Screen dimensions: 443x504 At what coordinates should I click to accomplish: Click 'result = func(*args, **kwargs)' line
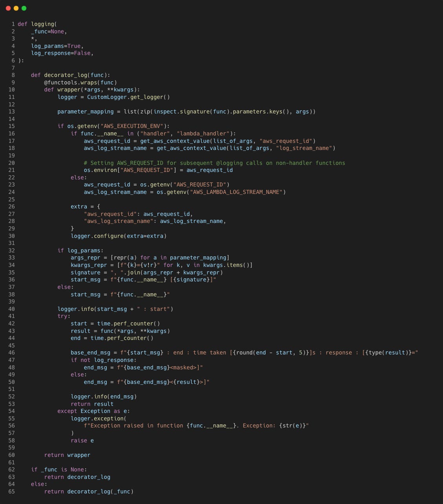click(x=120, y=331)
